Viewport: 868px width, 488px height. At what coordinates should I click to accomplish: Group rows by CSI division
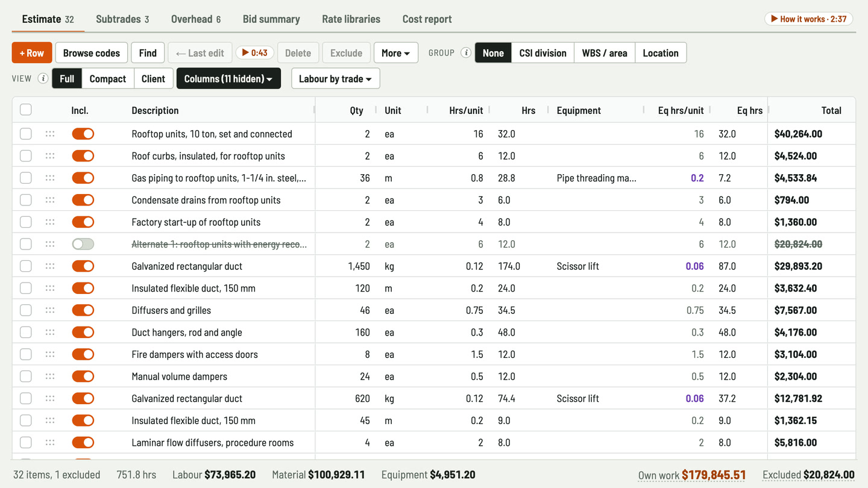click(x=542, y=53)
